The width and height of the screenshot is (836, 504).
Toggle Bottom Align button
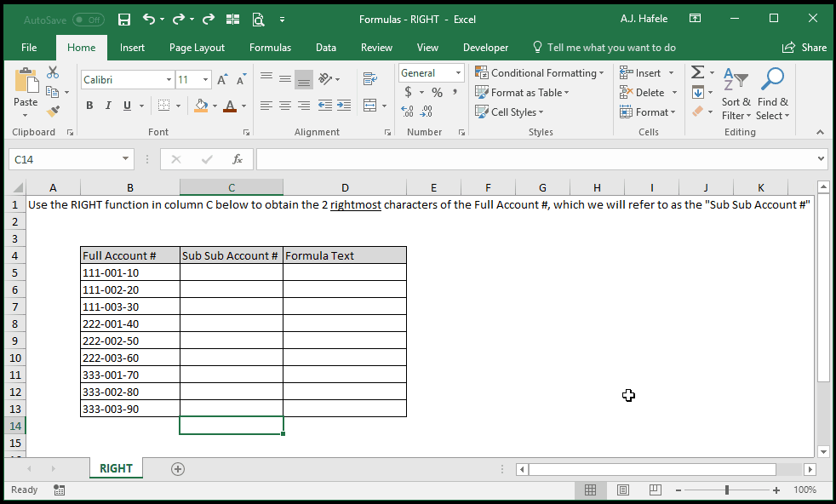[x=304, y=79]
